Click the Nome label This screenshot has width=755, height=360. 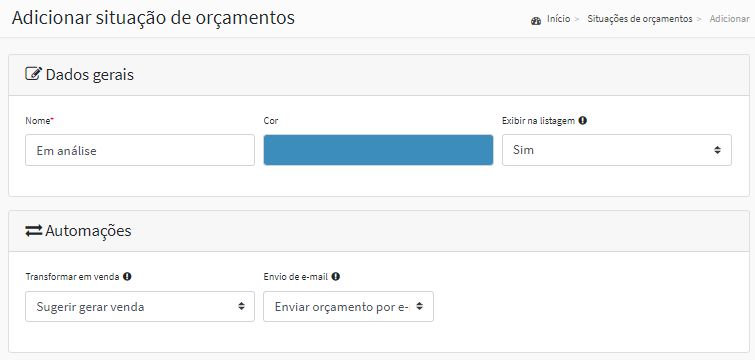coord(39,121)
